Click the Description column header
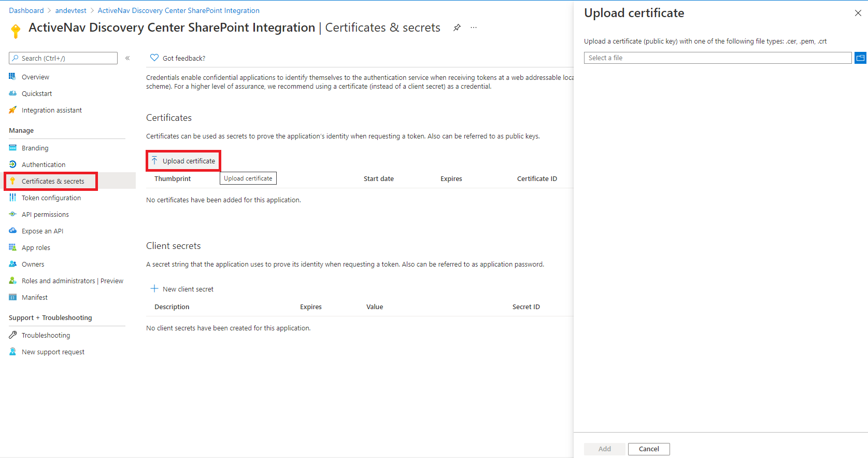 tap(172, 307)
